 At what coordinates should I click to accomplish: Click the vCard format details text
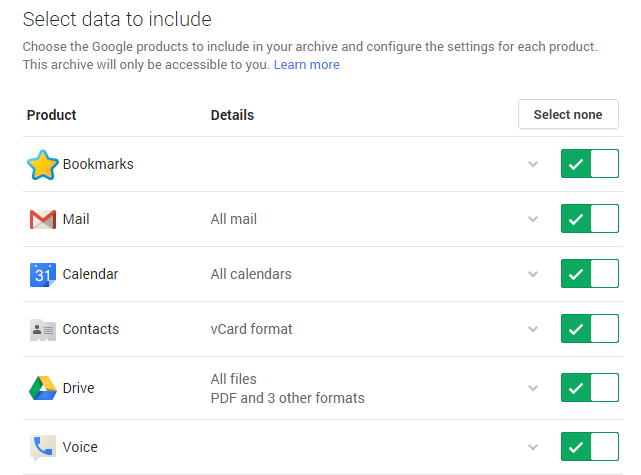(251, 329)
